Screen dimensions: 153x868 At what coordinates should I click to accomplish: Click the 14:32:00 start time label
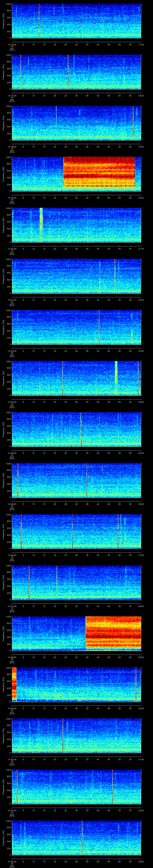coord(12,862)
